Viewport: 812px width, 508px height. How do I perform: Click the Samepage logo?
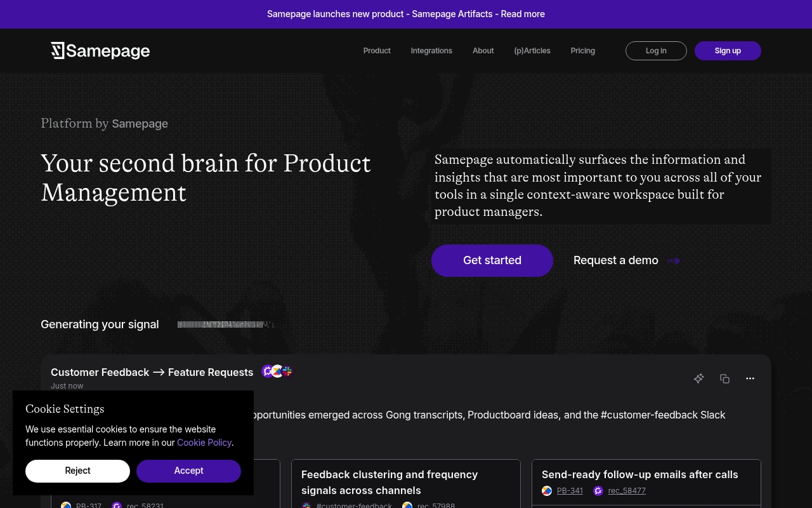click(x=100, y=51)
